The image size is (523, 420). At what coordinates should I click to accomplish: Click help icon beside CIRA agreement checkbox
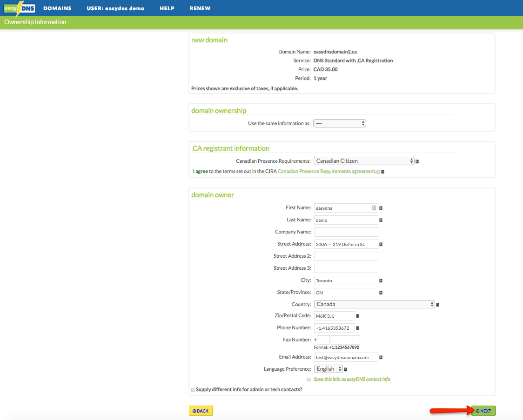(382, 172)
